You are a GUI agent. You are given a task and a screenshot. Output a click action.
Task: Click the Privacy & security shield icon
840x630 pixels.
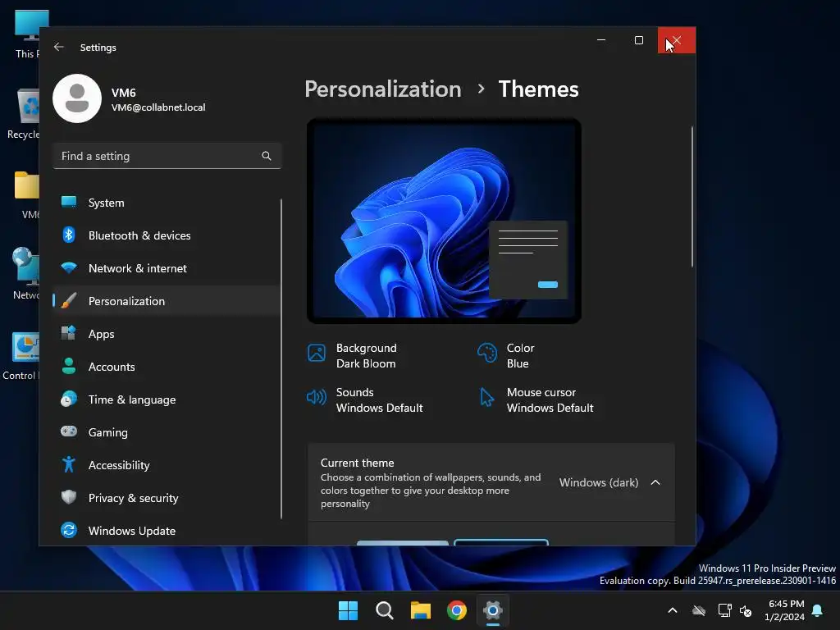pyautogui.click(x=69, y=497)
